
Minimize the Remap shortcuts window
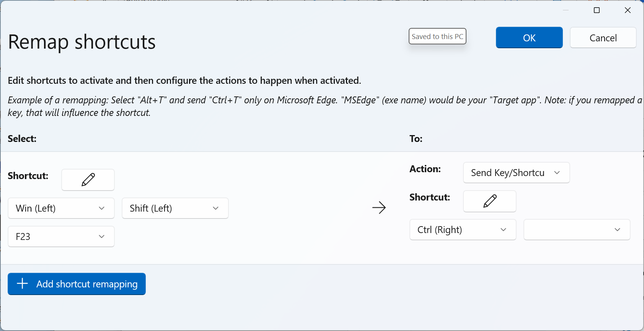[x=566, y=10]
